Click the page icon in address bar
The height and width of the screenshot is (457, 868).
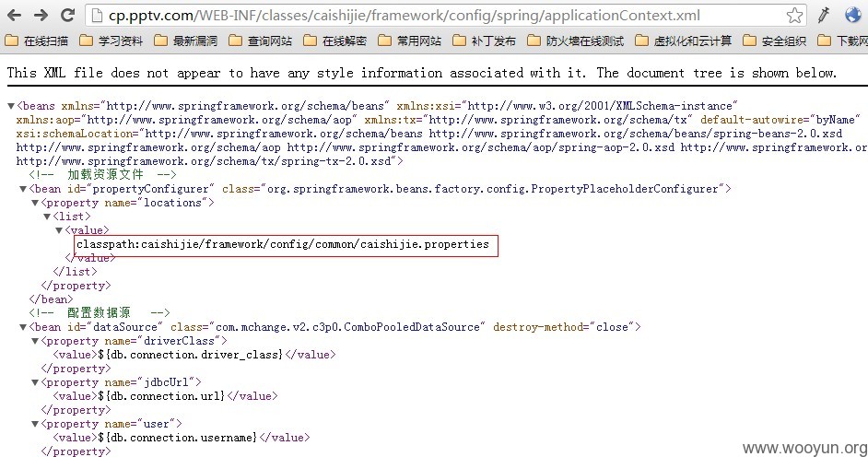97,16
